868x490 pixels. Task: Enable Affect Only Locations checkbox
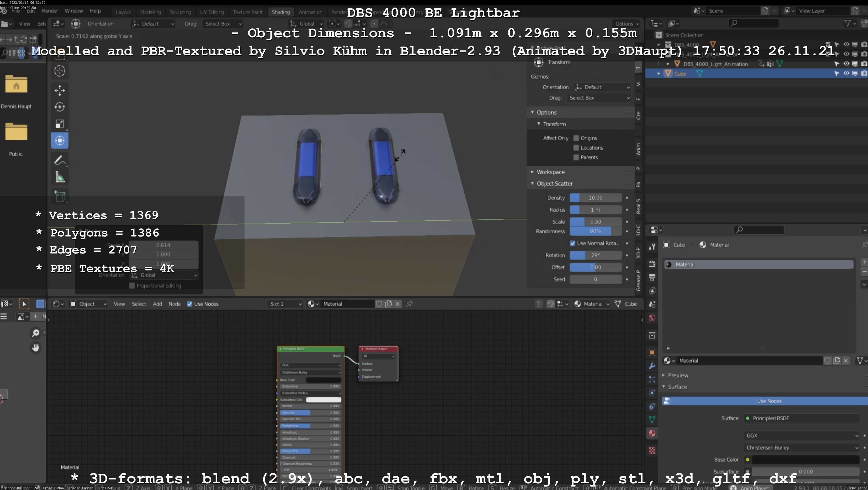[576, 148]
